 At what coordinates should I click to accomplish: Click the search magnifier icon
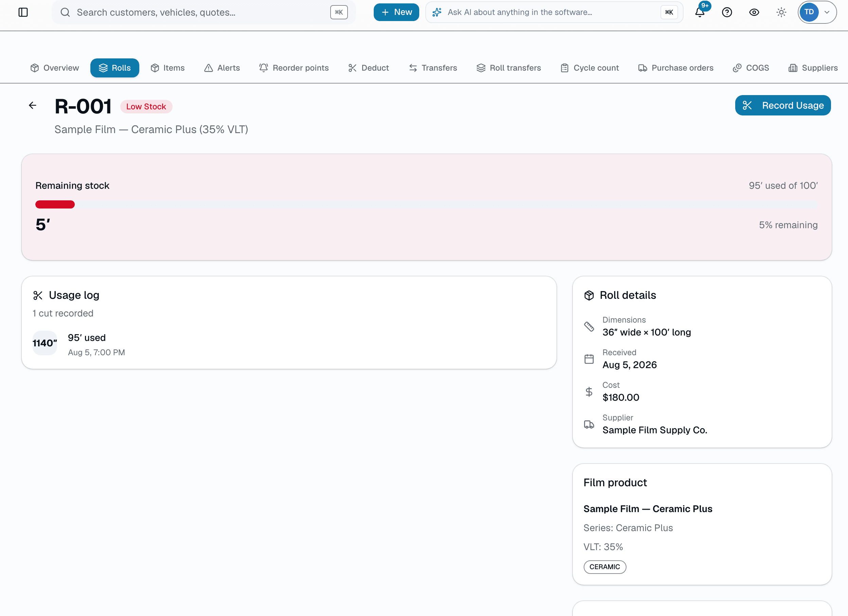click(x=65, y=12)
